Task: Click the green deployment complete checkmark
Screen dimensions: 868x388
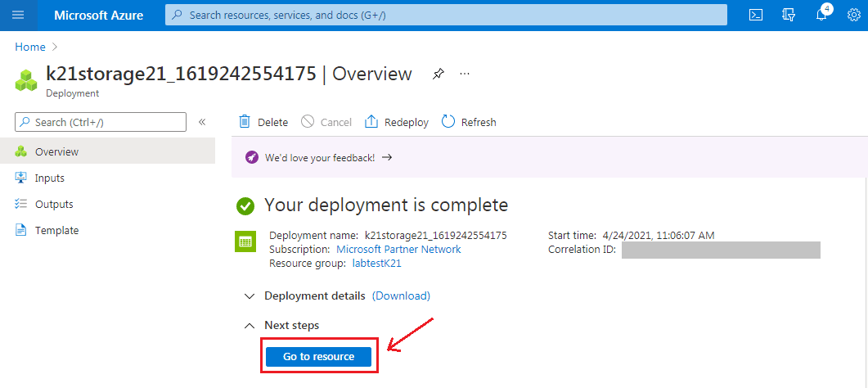Action: [x=245, y=206]
